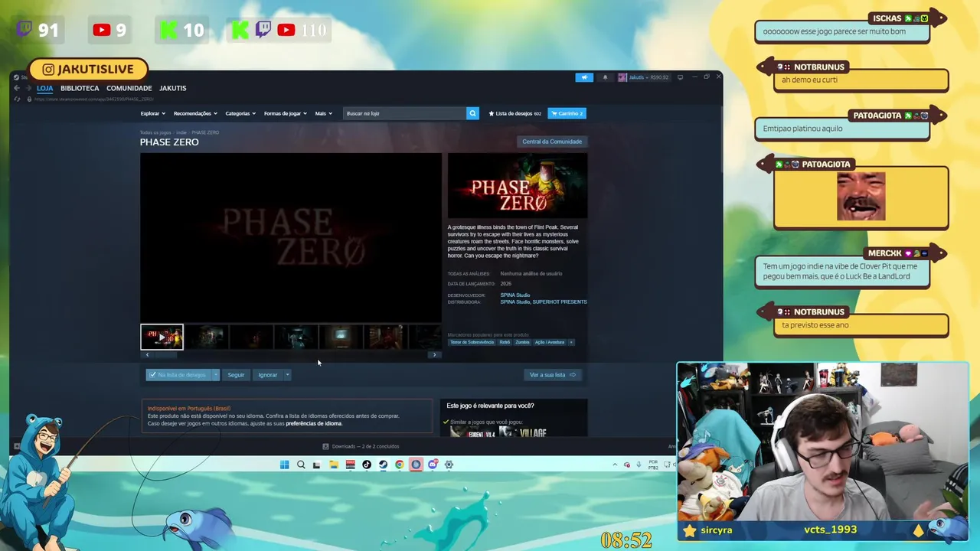Click the Seguir button
Viewport: 980px width, 551px height.
click(x=236, y=375)
